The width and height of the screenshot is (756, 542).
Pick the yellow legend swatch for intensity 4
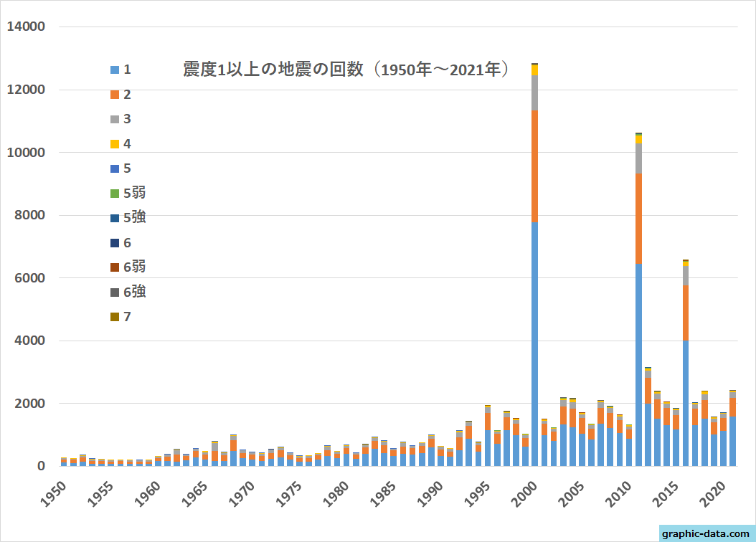point(113,144)
